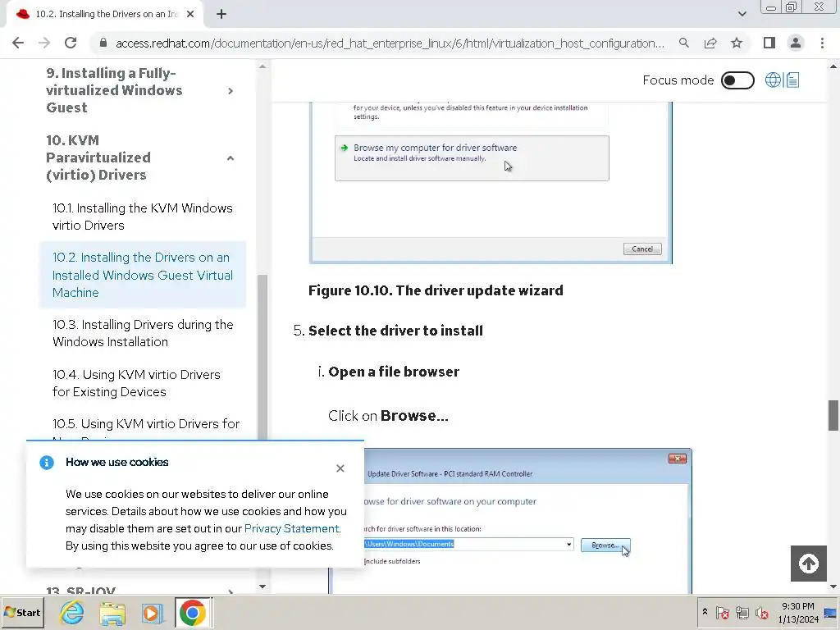Collapse chapter 10 KVM Paravirtualized Drivers
The height and width of the screenshot is (630, 840).
(x=231, y=158)
